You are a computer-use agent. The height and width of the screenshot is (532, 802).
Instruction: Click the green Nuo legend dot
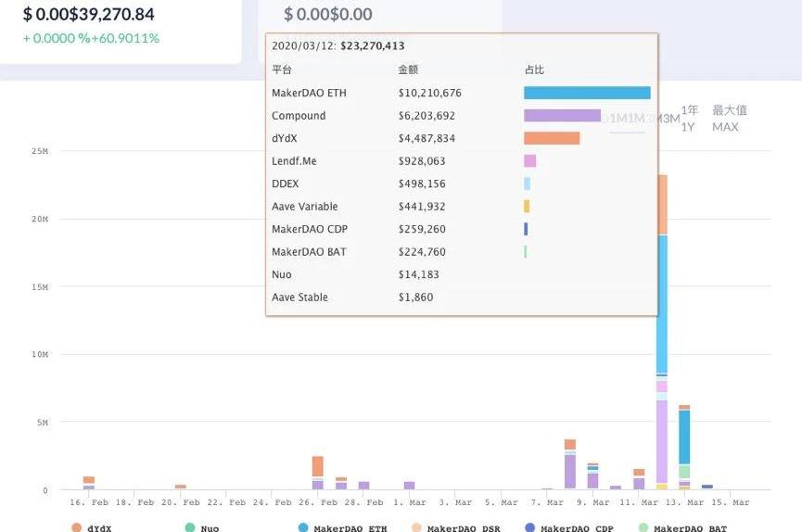click(x=190, y=527)
